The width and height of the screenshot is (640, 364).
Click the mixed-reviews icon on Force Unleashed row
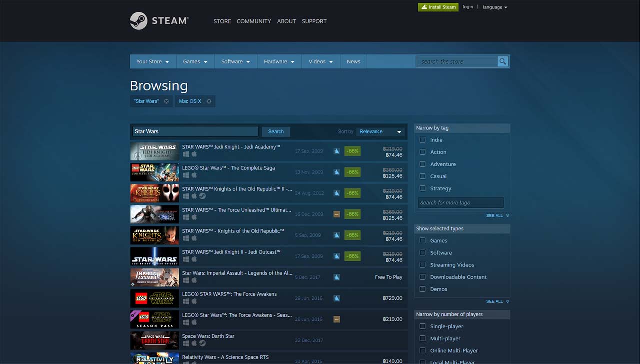click(337, 213)
